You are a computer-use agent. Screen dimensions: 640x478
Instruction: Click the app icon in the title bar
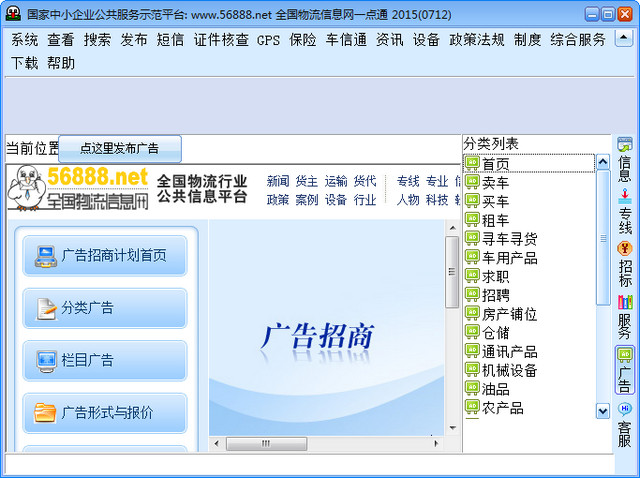pos(13,14)
